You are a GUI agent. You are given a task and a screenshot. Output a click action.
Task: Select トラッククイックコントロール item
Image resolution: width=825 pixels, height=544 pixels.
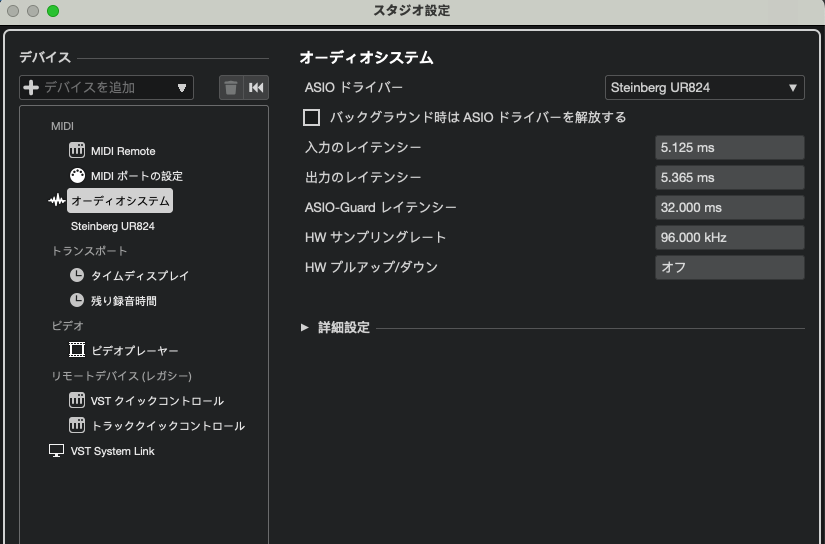167,426
